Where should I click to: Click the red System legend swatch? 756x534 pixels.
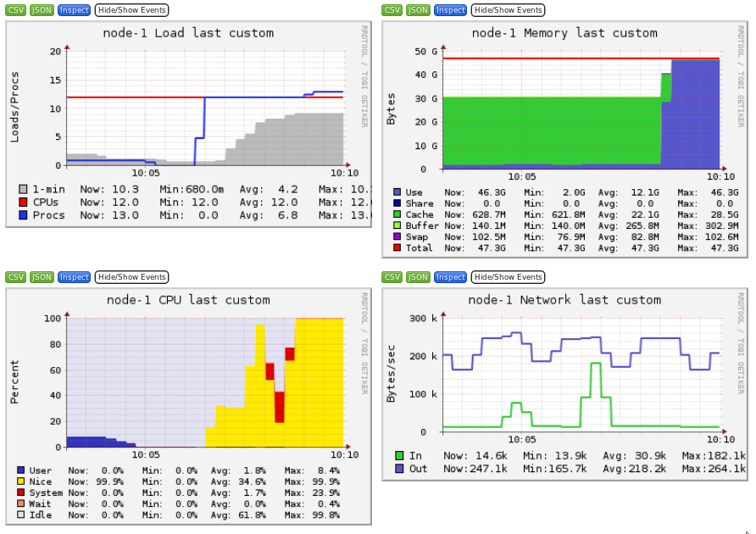coord(20,492)
